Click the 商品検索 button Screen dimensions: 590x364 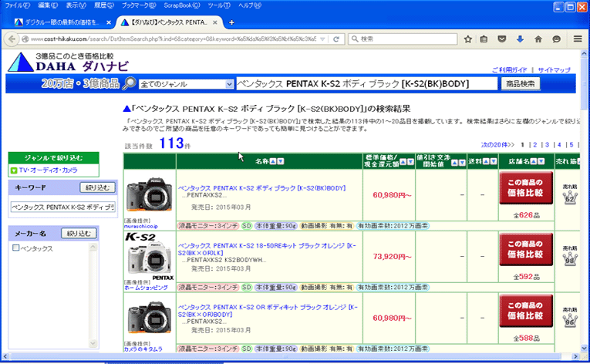521,83
